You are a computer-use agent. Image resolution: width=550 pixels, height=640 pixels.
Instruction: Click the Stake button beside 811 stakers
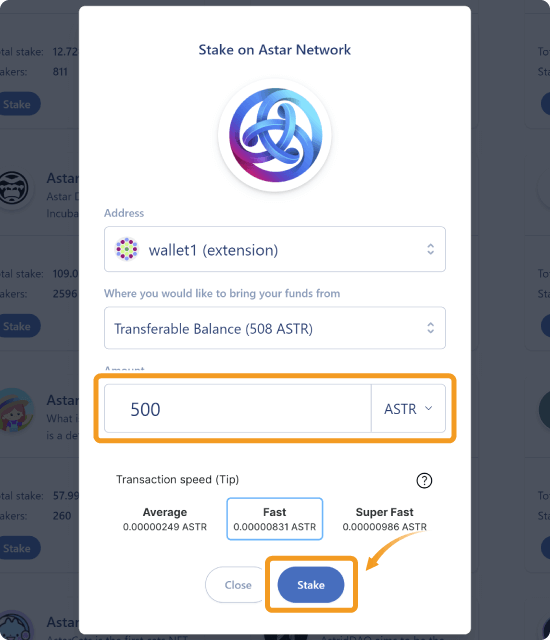pyautogui.click(x=18, y=104)
